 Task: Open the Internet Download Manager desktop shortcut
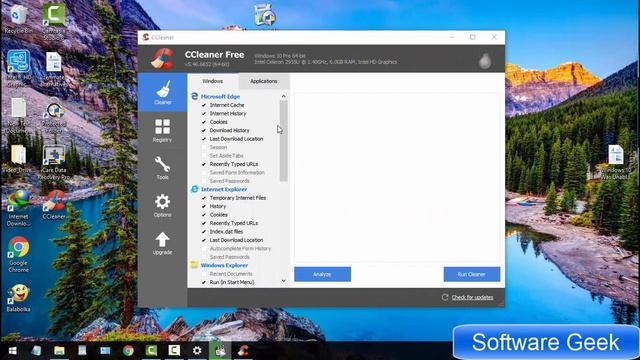click(x=18, y=208)
